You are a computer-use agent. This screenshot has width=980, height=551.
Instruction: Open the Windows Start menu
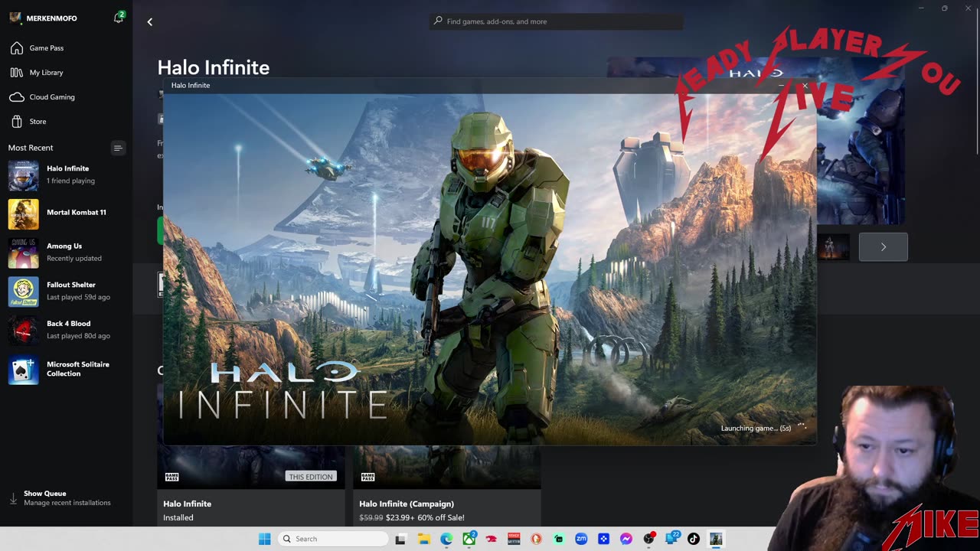click(265, 539)
